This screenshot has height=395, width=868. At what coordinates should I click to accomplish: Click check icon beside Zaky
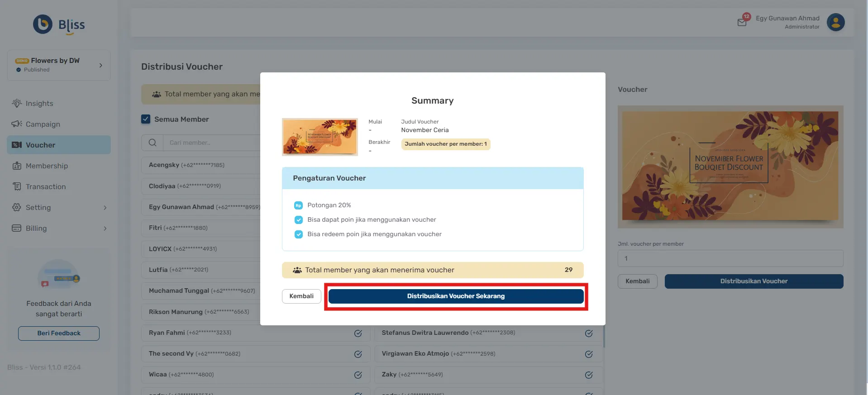(589, 375)
